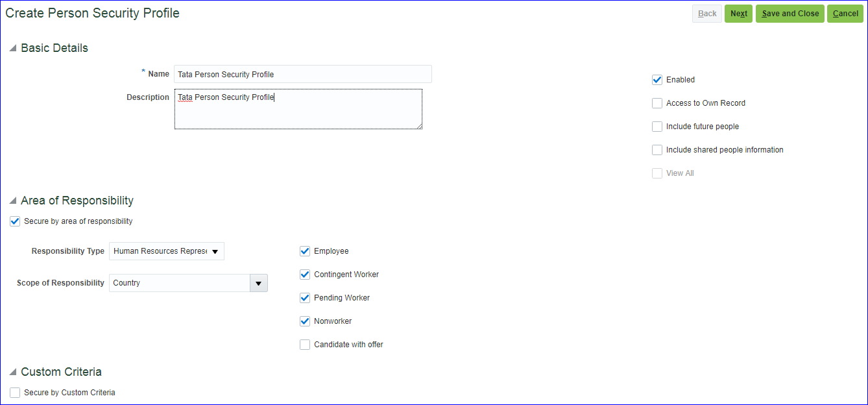Check the Candidate with offer box

pos(305,345)
